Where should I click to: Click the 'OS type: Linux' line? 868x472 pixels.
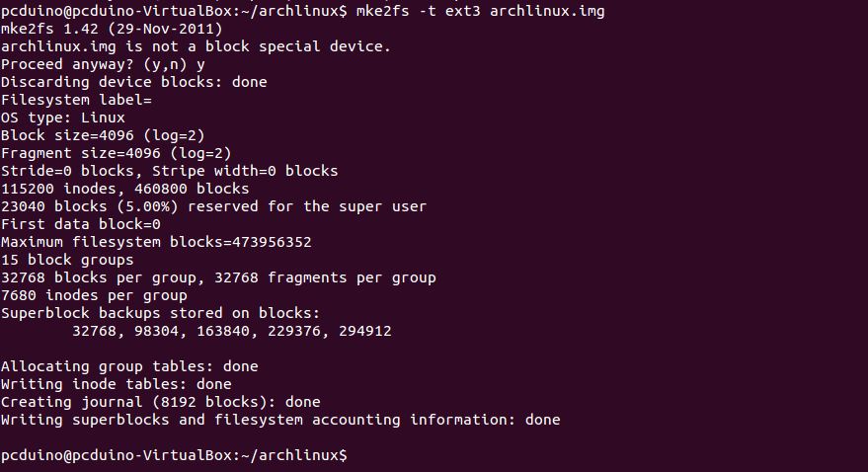[x=63, y=118]
